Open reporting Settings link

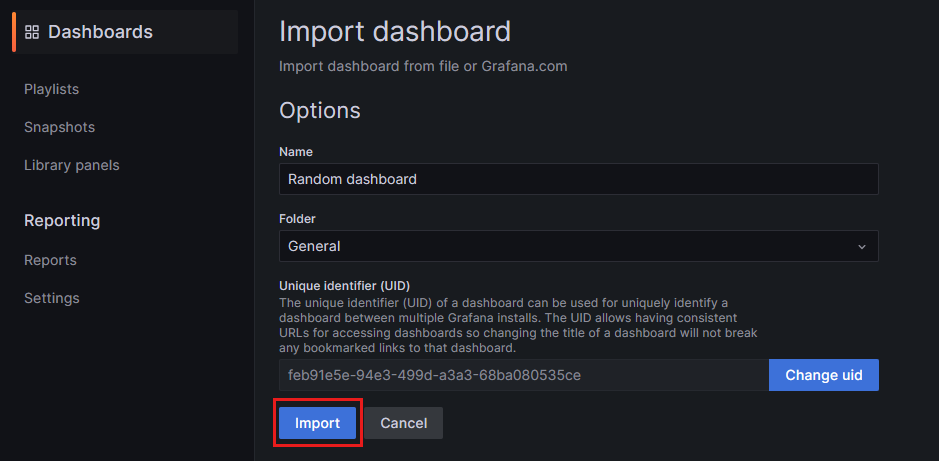click(51, 298)
